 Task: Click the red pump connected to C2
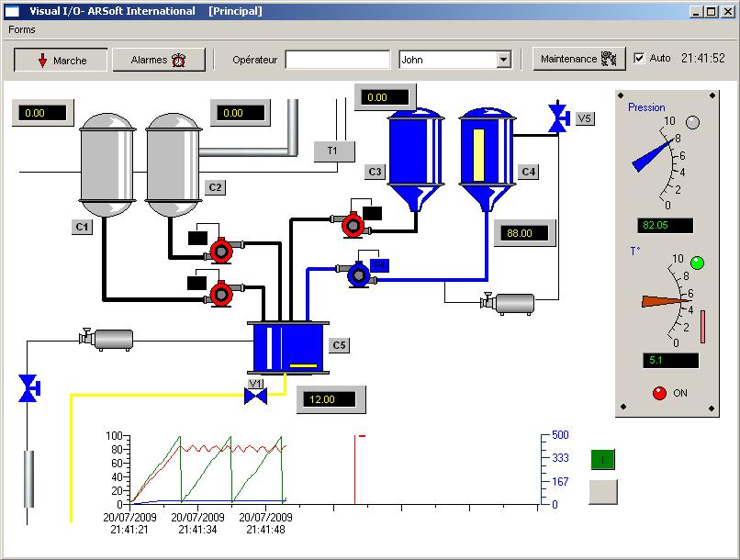pos(221,251)
